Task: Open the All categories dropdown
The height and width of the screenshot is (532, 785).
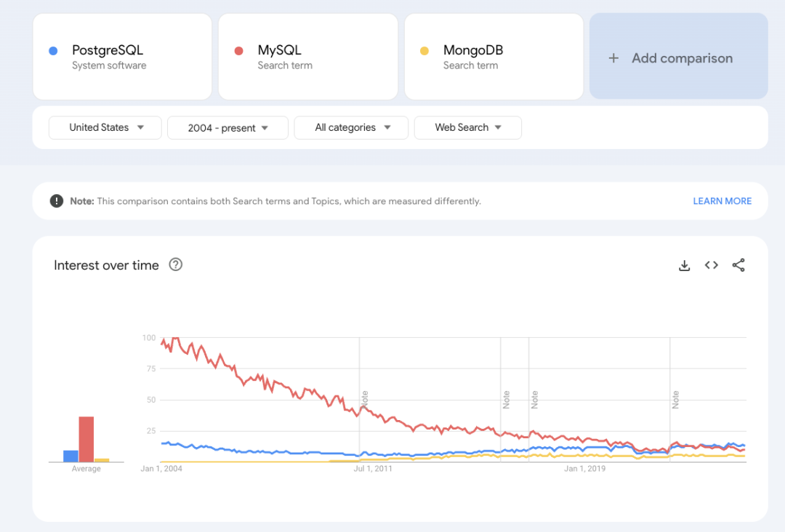Action: [352, 128]
